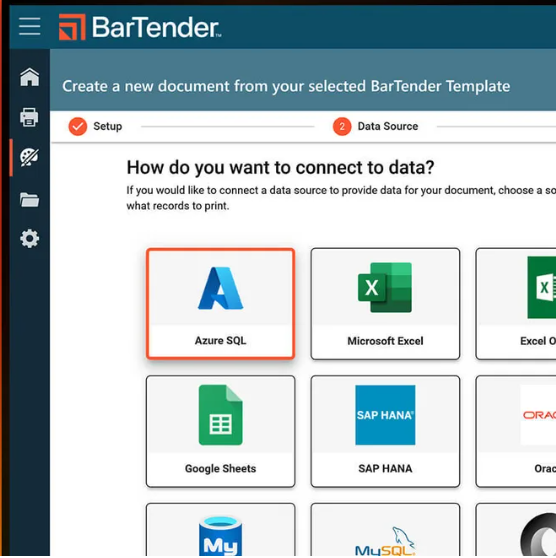
Task: Choose Azure SQL data source
Action: click(x=220, y=304)
